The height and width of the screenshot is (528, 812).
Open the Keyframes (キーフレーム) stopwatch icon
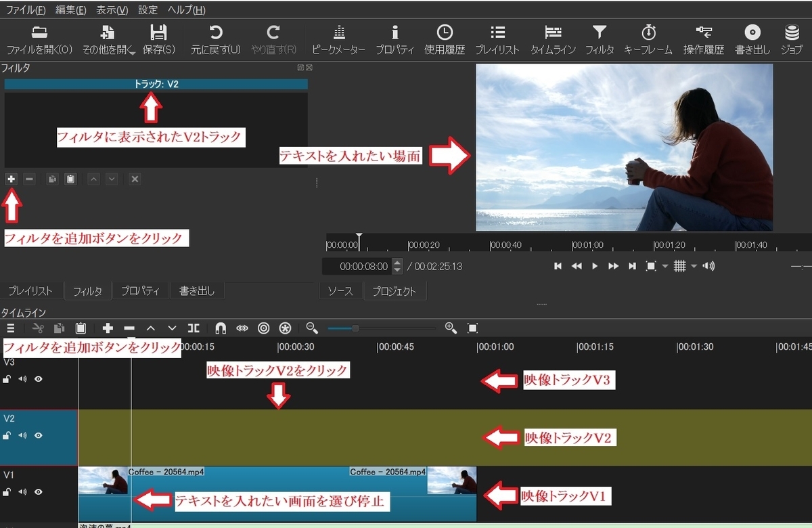point(648,32)
